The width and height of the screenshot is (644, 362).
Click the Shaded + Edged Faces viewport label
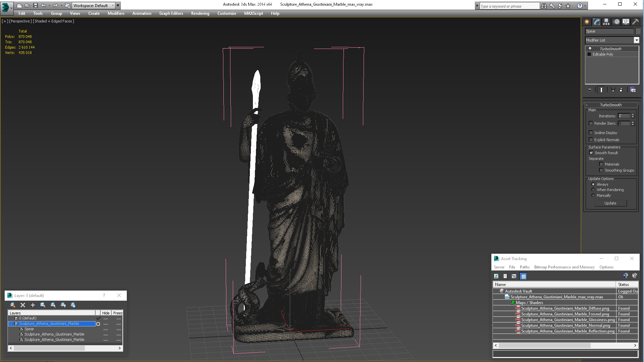pos(53,21)
